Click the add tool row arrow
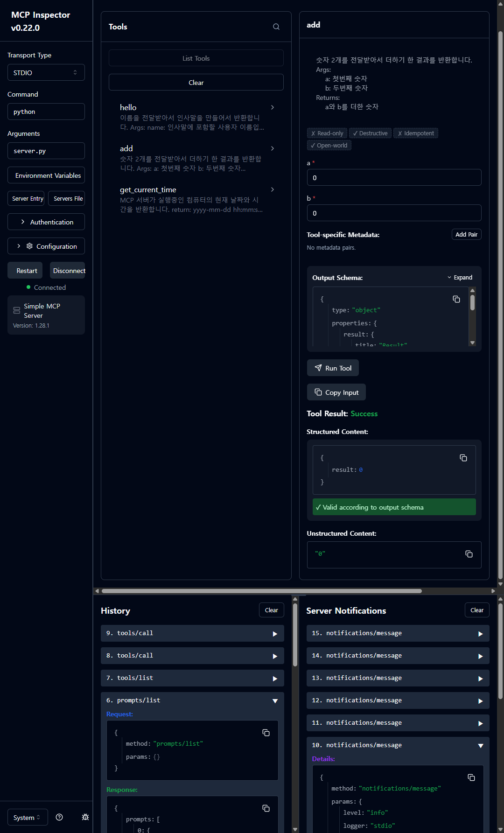 point(273,148)
